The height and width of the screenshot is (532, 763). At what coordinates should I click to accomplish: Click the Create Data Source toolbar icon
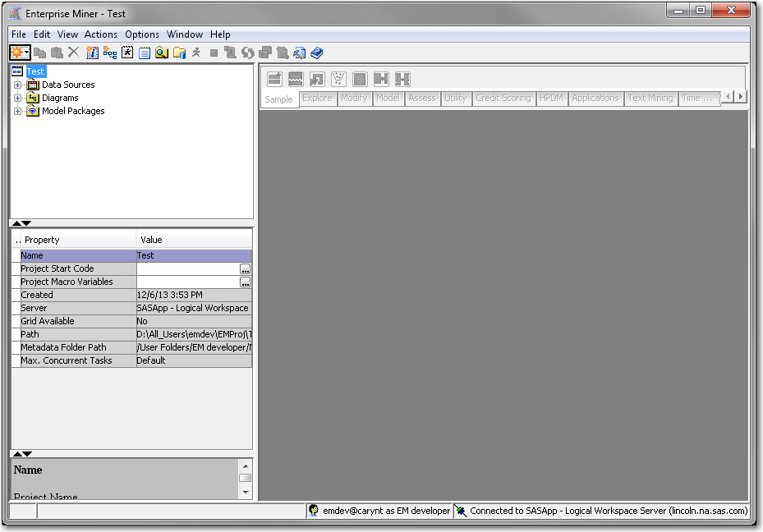pos(92,53)
